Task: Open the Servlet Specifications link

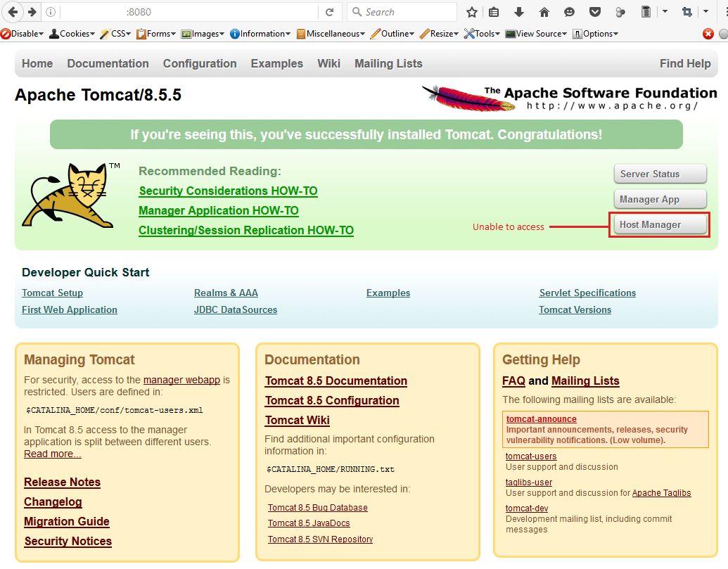Action: click(587, 293)
